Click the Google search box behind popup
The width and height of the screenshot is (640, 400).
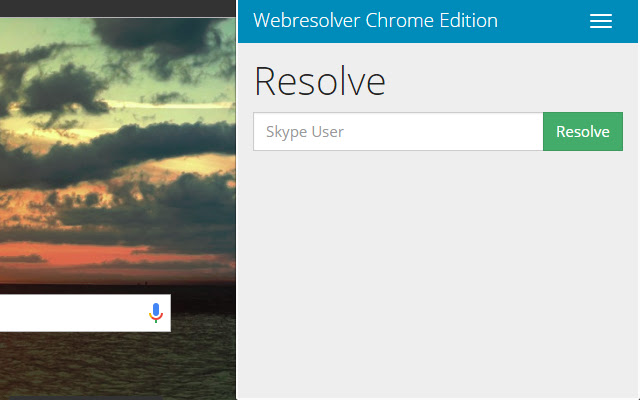[85, 313]
